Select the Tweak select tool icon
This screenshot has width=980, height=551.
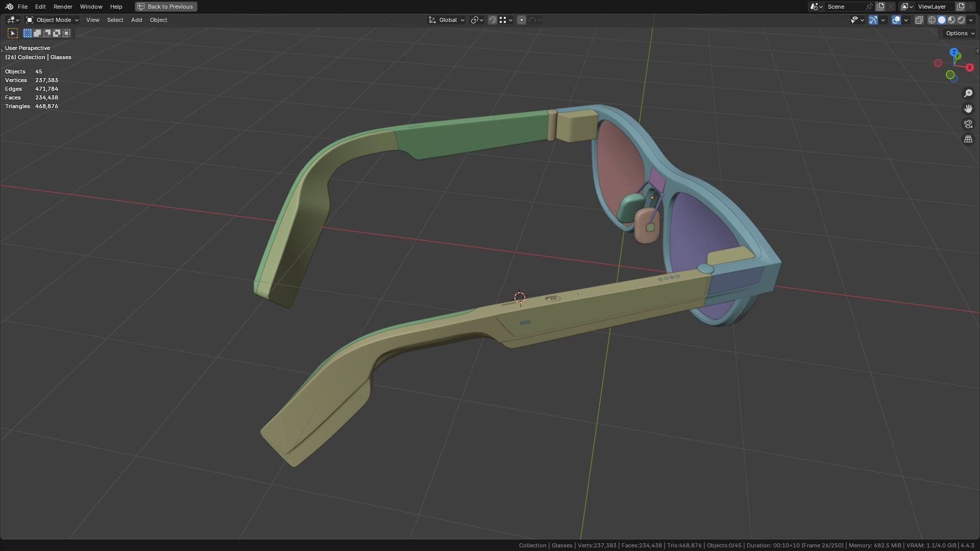point(13,33)
